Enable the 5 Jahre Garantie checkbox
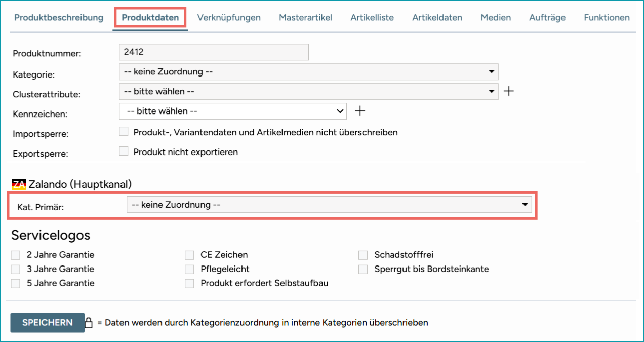The image size is (644, 342). tap(16, 283)
